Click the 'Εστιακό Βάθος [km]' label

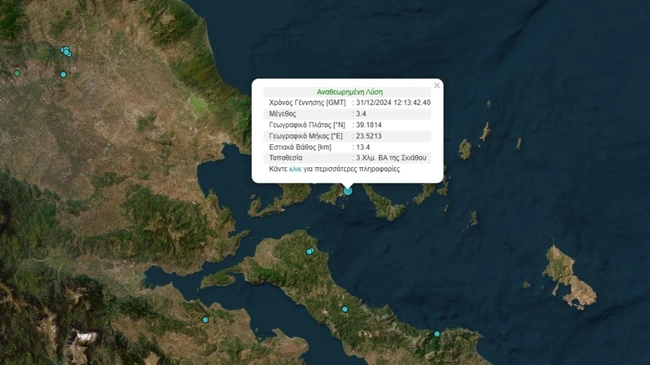coord(300,147)
